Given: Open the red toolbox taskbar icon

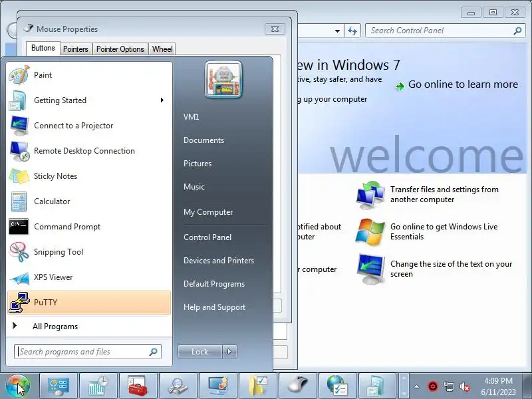Looking at the screenshot, I should click(x=138, y=386).
